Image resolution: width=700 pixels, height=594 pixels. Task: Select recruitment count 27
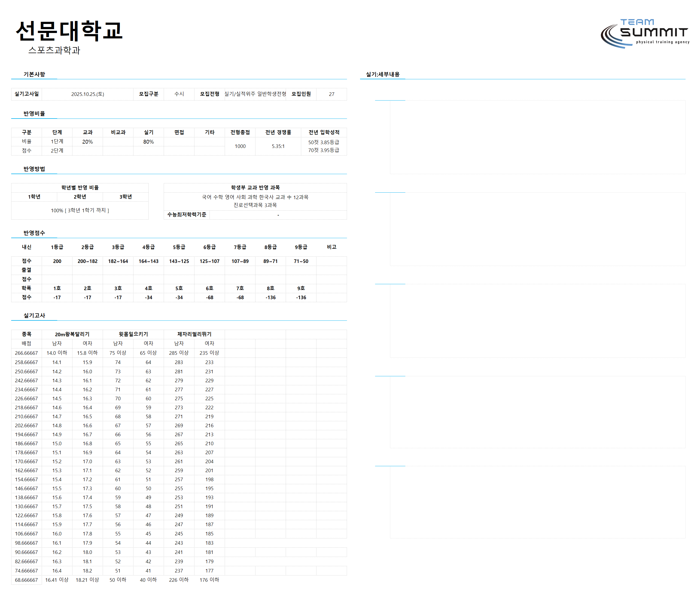tap(331, 94)
